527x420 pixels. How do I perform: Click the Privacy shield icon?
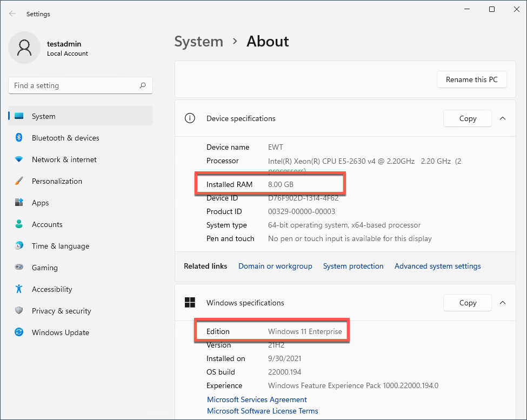coord(19,310)
